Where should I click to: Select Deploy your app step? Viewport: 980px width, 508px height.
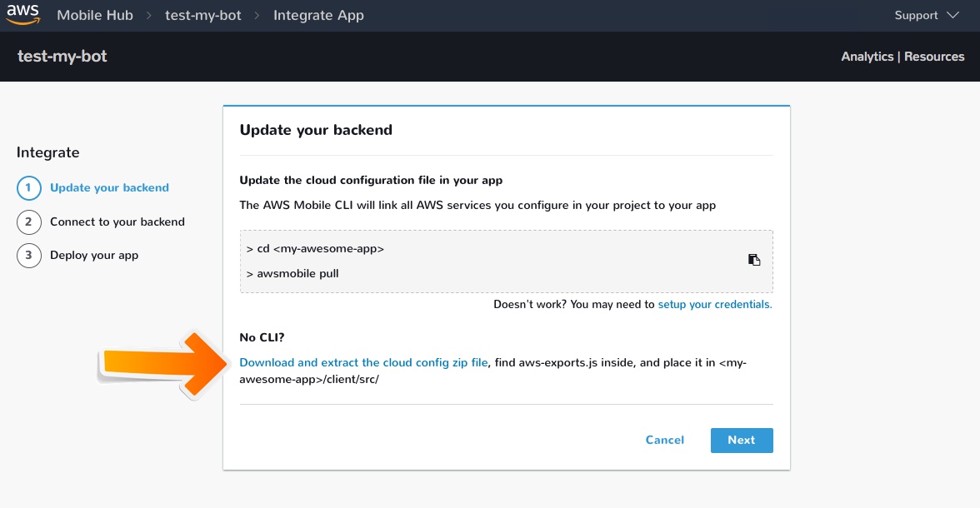(x=94, y=256)
